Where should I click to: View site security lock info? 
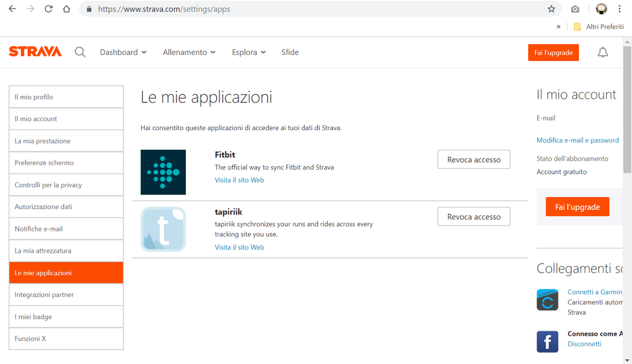point(89,9)
